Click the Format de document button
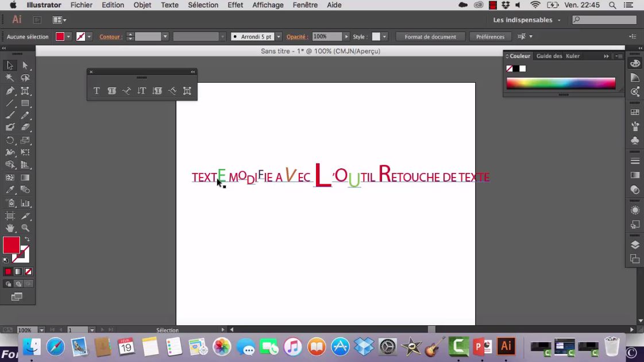The image size is (644, 362). click(430, 36)
